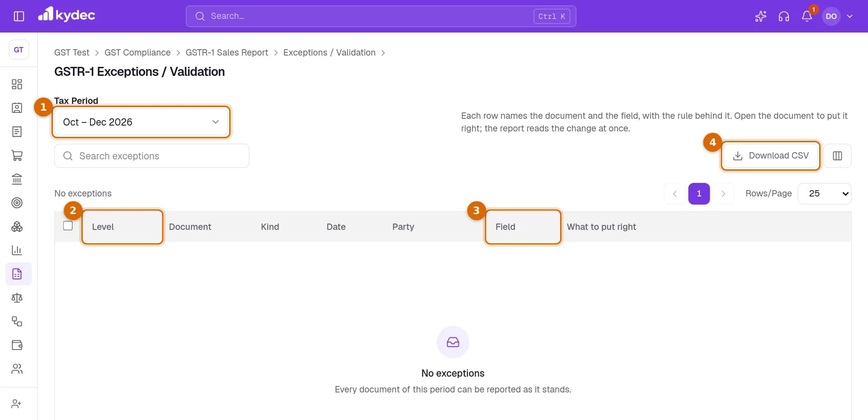
Task: Change the Rows/Page dropdown value
Action: (x=825, y=194)
